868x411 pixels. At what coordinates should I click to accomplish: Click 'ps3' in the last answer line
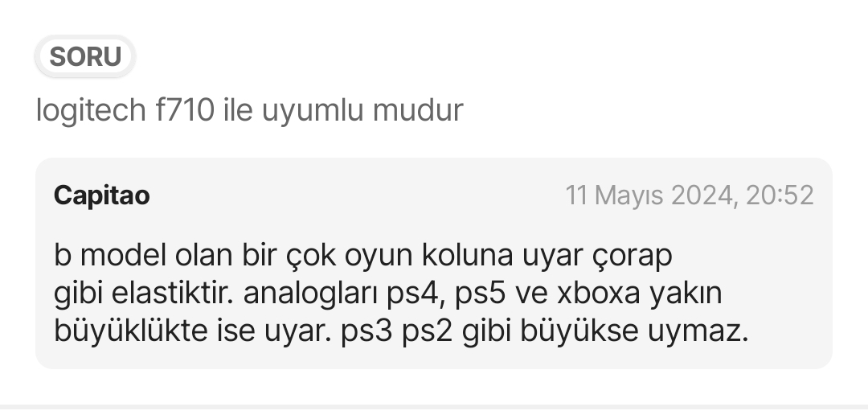[x=366, y=332]
